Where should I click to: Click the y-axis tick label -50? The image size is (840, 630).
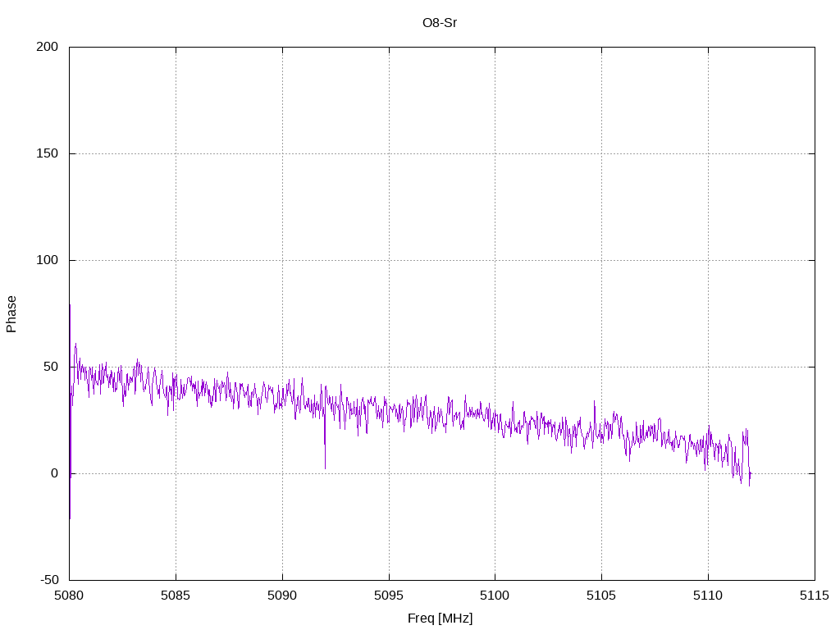[x=49, y=580]
